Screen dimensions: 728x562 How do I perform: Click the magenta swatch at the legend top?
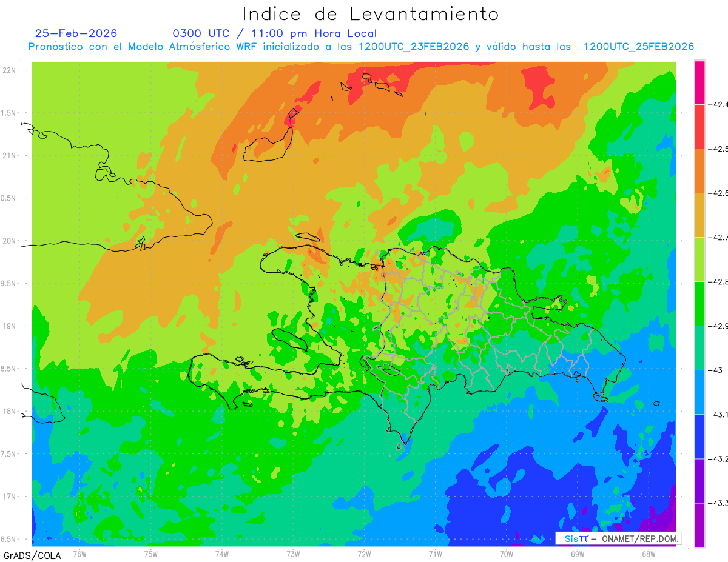pyautogui.click(x=699, y=82)
